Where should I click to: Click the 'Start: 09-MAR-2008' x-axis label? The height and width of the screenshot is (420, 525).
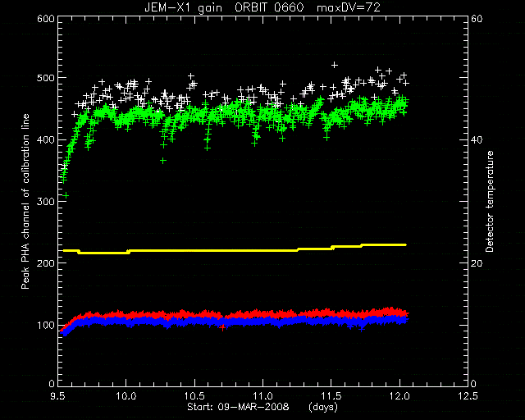click(x=238, y=407)
